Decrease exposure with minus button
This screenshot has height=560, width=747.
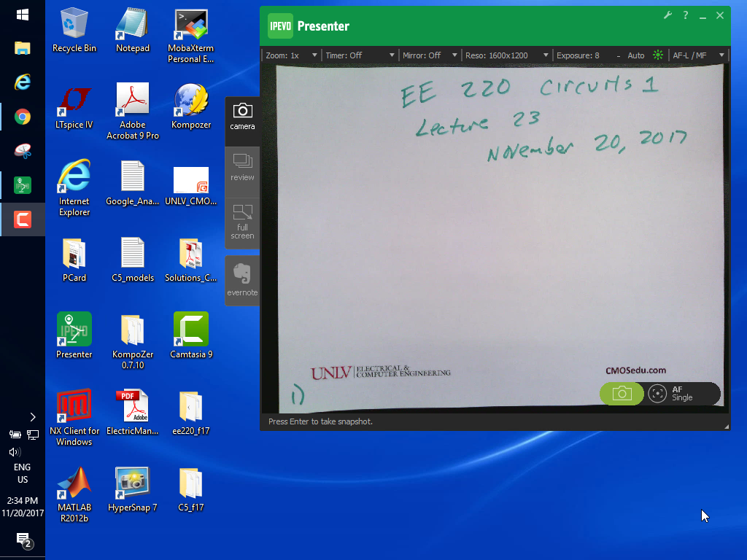pos(619,55)
